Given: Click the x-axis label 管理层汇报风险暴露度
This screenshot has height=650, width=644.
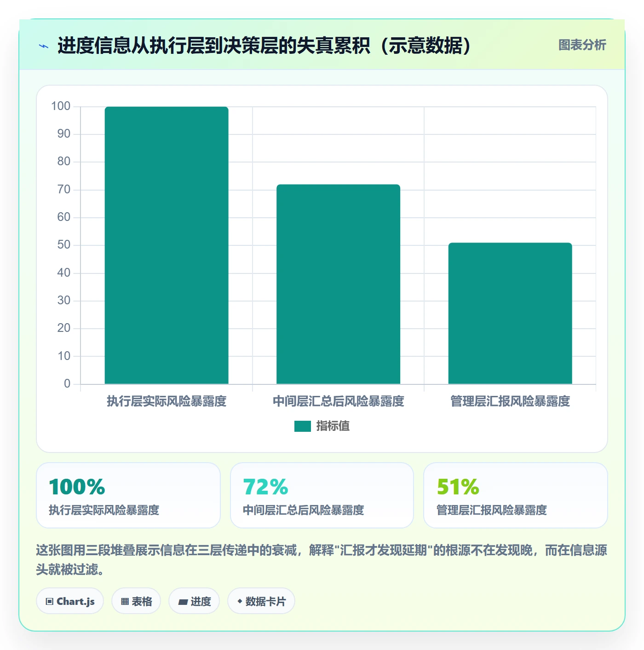Looking at the screenshot, I should [510, 401].
